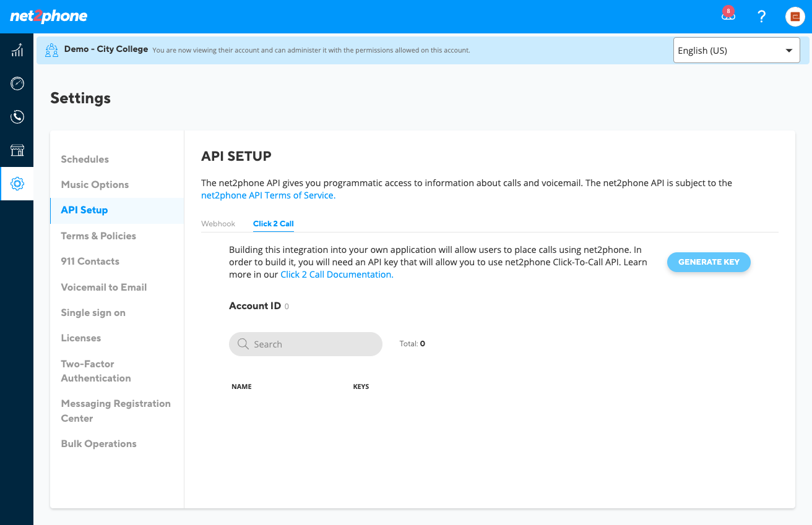Open the user profile avatar
The image size is (812, 525).
[795, 17]
